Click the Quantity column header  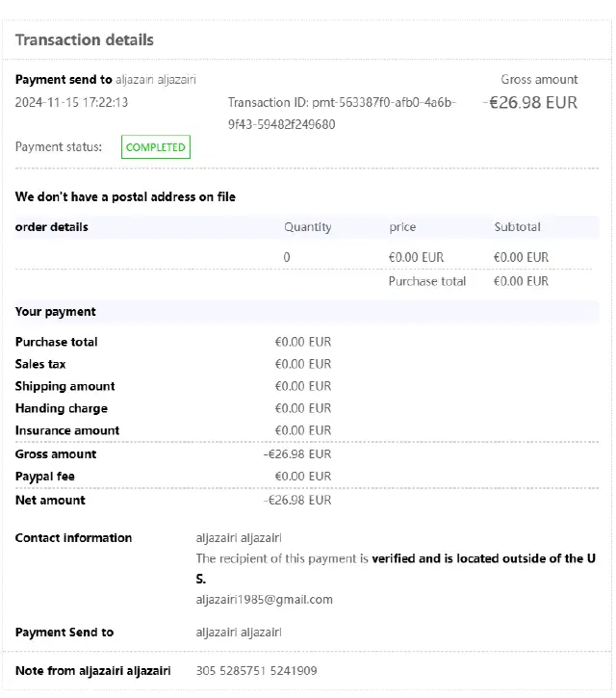[307, 227]
